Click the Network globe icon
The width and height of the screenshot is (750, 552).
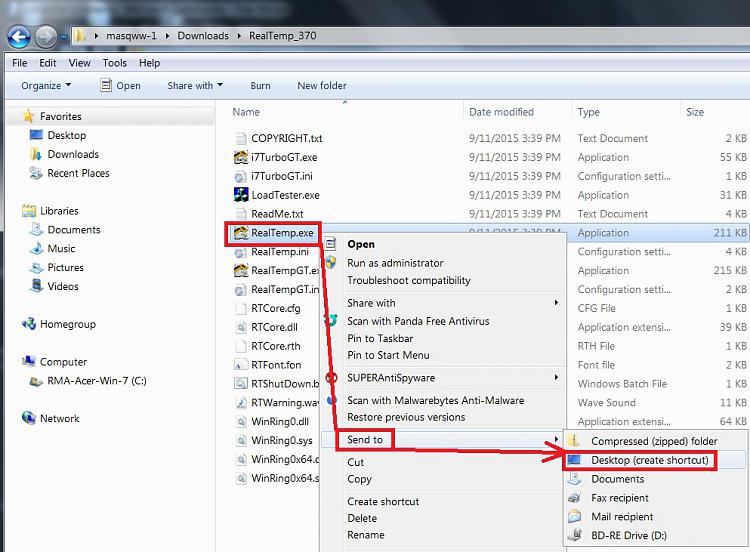coord(29,418)
